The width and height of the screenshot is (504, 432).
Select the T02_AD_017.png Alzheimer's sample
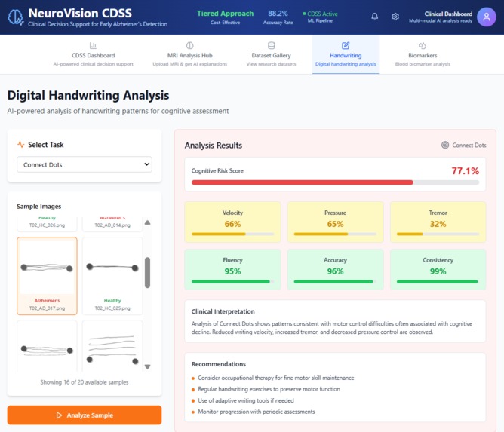[47, 276]
